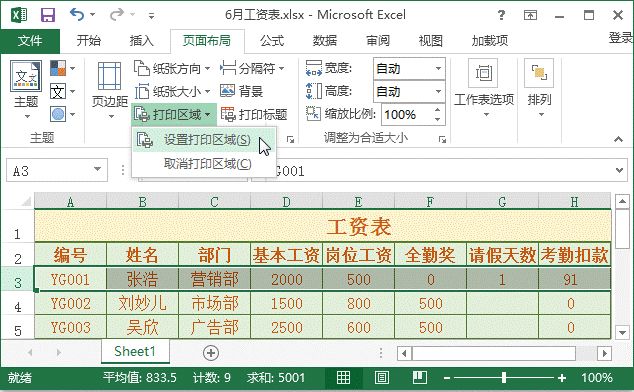Expand the formula bar
Screen dimensions: 634x392
pos(619,170)
